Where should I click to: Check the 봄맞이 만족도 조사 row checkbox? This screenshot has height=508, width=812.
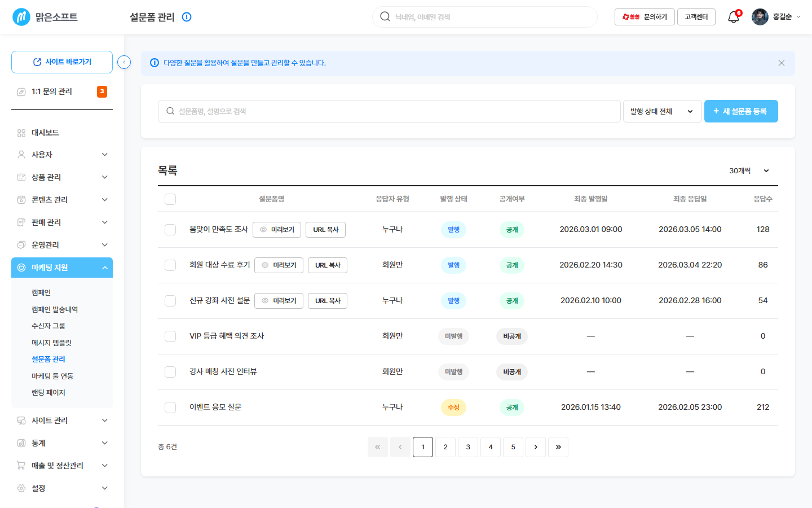point(170,230)
